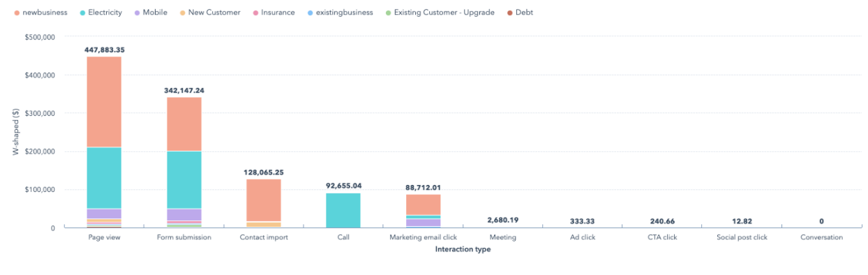Click the Conversation axis label
The height and width of the screenshot is (275, 868).
[821, 237]
